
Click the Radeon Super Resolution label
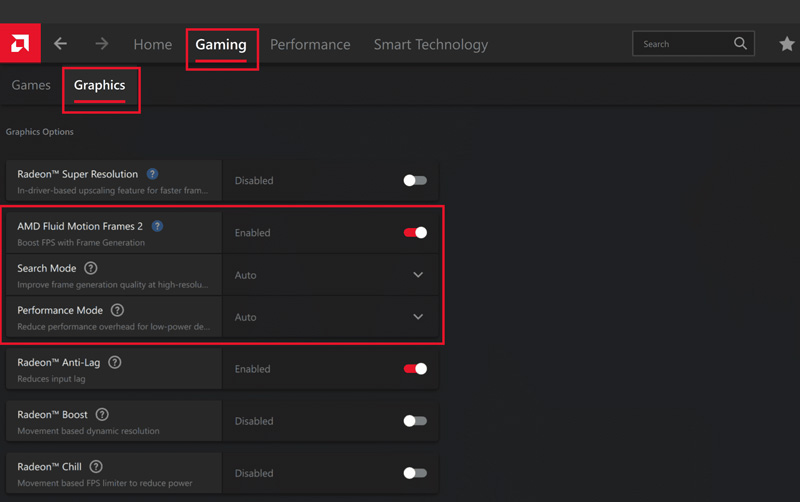tap(78, 174)
